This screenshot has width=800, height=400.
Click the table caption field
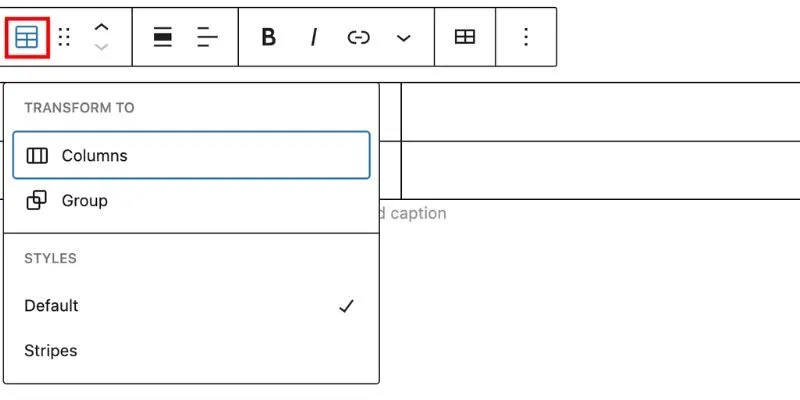click(413, 213)
